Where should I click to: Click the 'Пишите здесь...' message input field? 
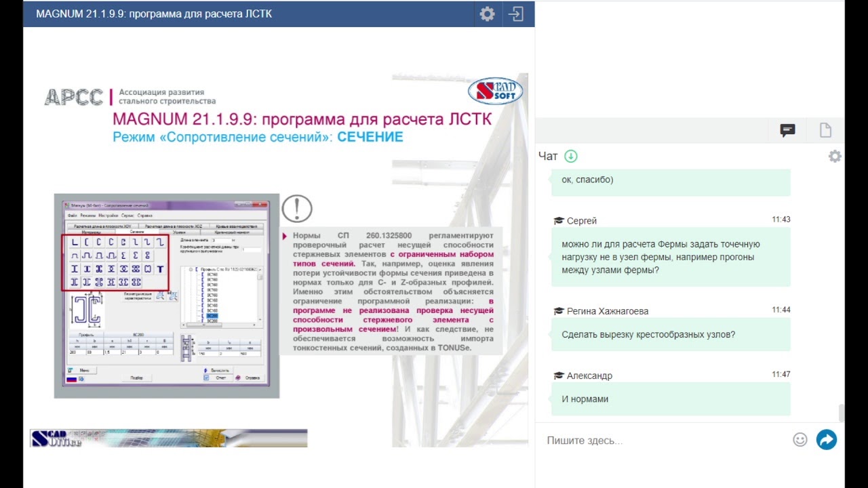(665, 441)
